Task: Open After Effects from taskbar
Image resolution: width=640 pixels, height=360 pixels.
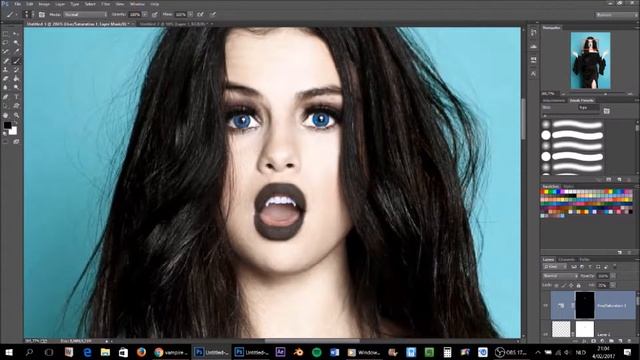Action: [x=280, y=352]
